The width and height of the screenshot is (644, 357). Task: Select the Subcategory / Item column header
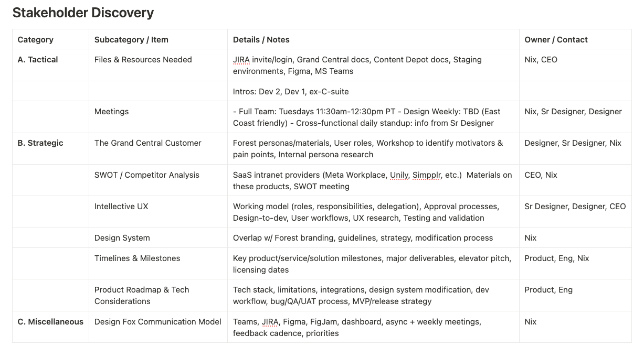coord(159,39)
